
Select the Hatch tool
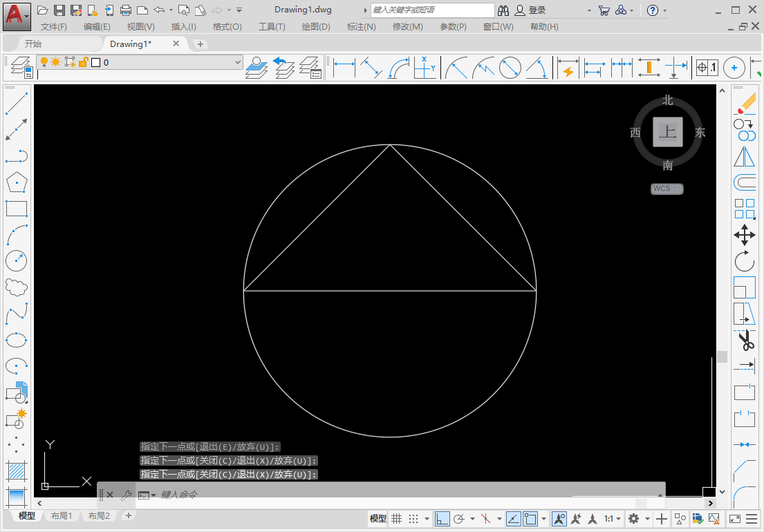pos(17,471)
